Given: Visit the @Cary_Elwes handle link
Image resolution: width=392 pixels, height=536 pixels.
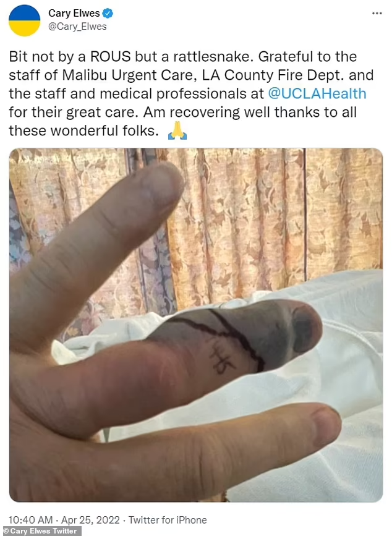Looking at the screenshot, I should (77, 27).
